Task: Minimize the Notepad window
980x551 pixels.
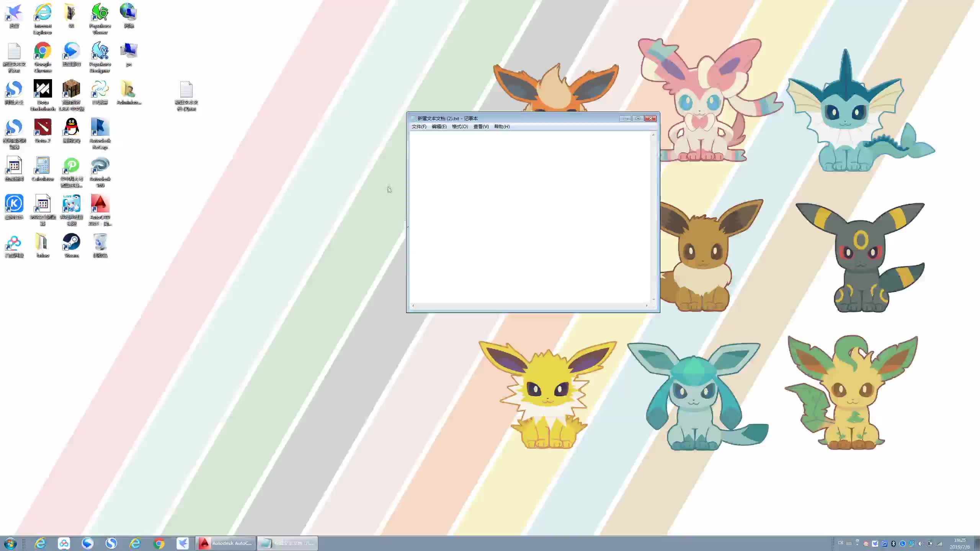Action: click(626, 119)
